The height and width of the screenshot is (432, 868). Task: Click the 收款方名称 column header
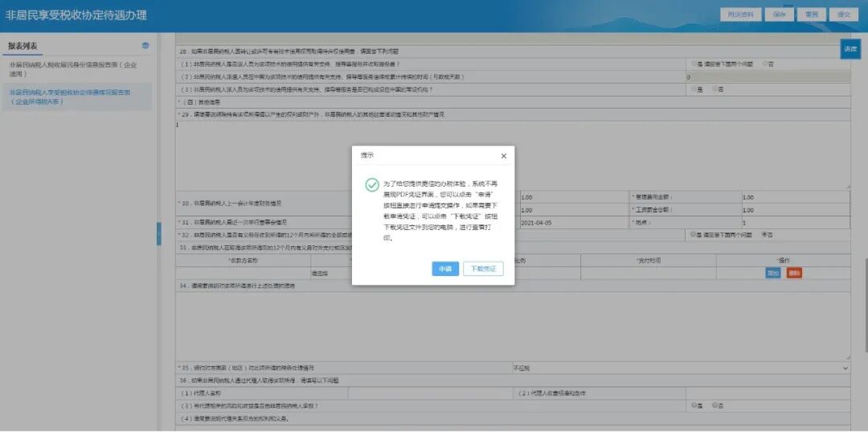coord(243,261)
